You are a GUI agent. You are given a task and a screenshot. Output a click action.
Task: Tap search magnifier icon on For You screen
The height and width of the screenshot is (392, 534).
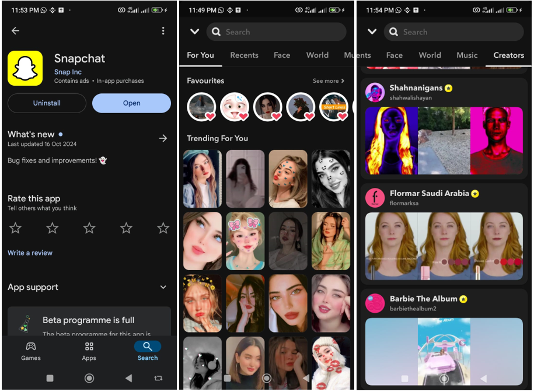pos(216,32)
